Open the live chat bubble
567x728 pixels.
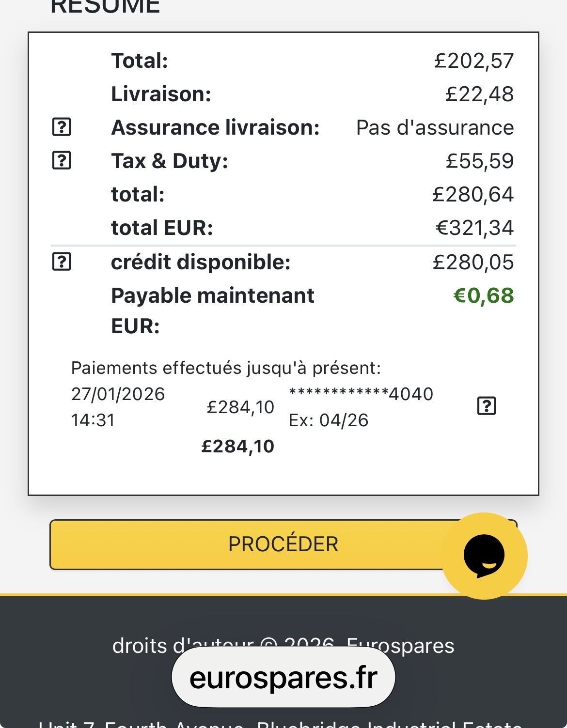pos(484,556)
